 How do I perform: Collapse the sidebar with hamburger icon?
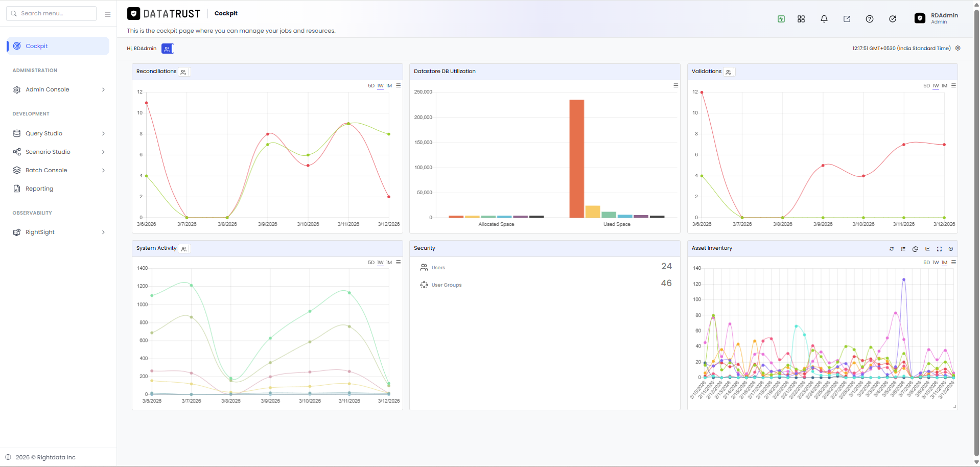point(107,14)
